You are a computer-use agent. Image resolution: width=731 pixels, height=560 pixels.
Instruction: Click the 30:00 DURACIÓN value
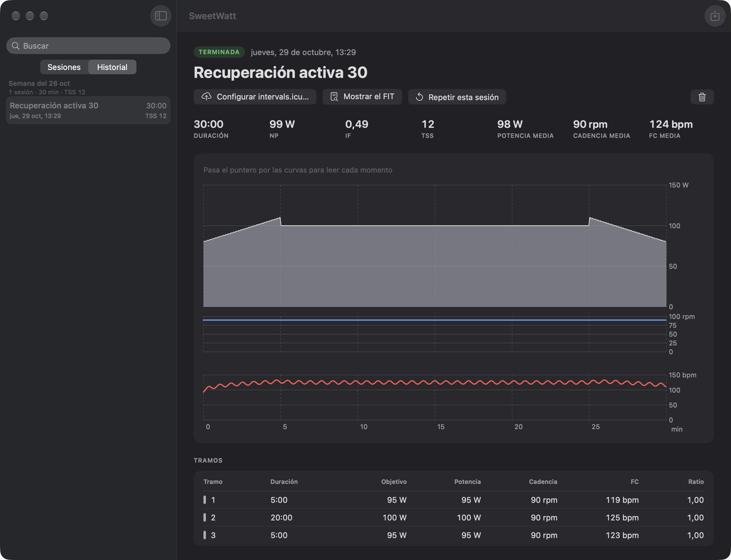[209, 124]
